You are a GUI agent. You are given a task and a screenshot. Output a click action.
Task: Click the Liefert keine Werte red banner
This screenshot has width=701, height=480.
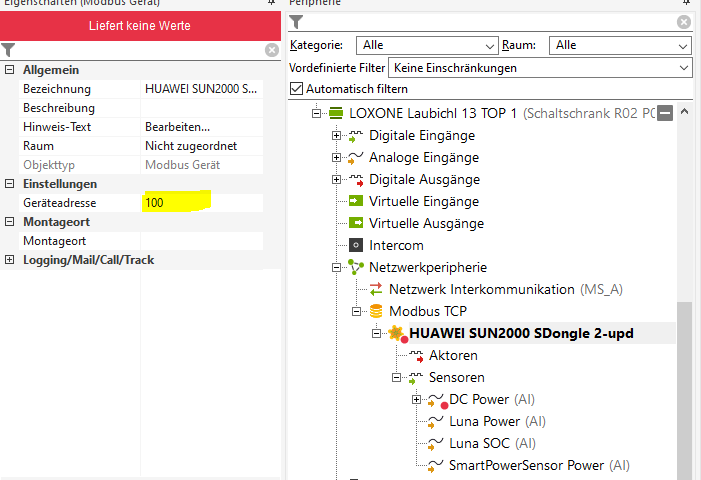(140, 25)
